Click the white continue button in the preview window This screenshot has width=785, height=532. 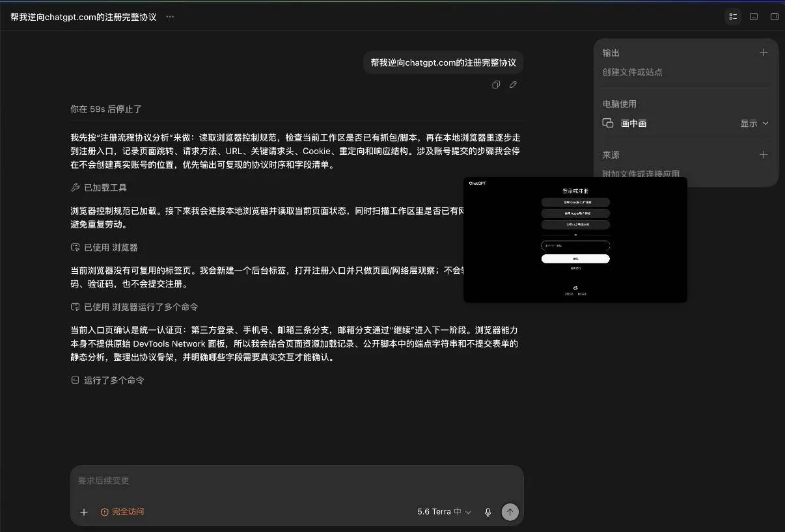coord(575,259)
